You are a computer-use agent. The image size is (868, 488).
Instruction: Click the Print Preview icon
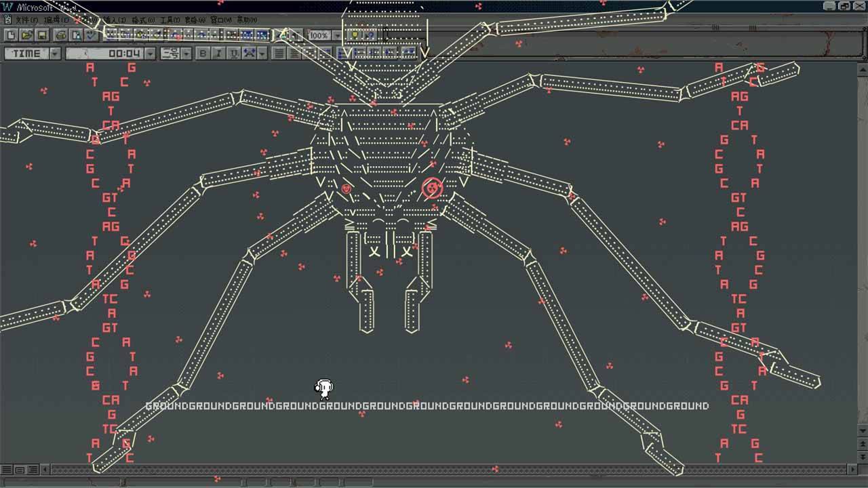76,35
